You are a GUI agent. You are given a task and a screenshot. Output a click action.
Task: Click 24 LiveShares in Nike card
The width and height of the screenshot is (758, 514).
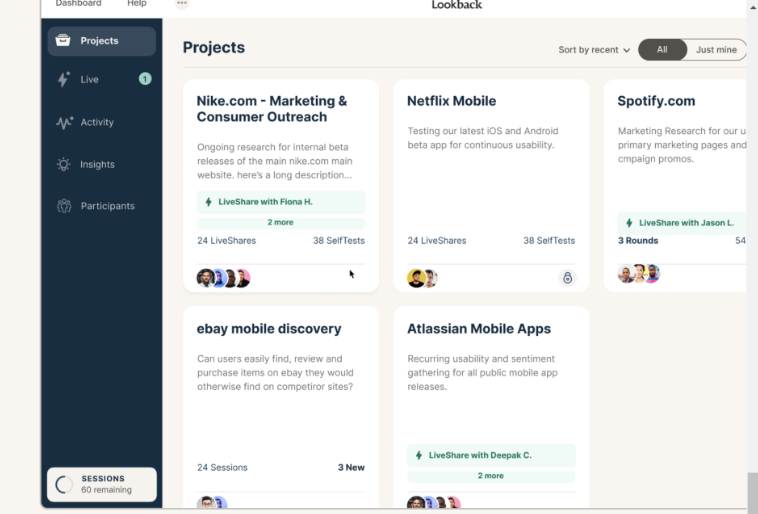pyautogui.click(x=226, y=240)
